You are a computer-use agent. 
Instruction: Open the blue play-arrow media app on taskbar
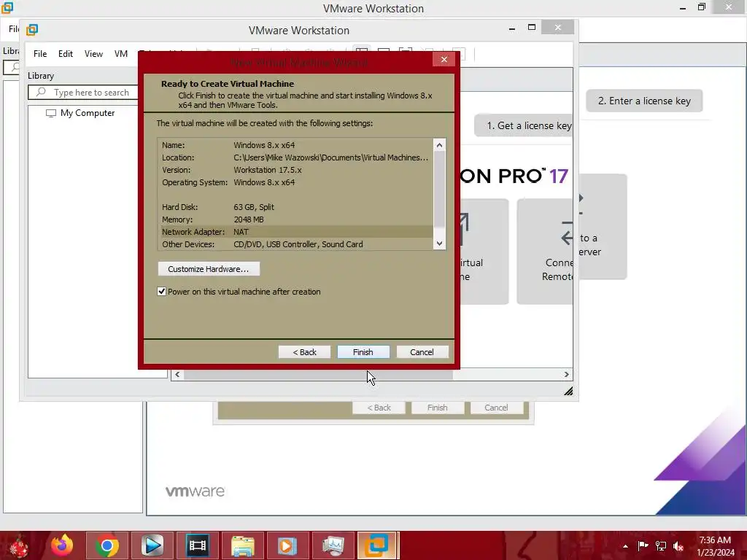pyautogui.click(x=152, y=545)
